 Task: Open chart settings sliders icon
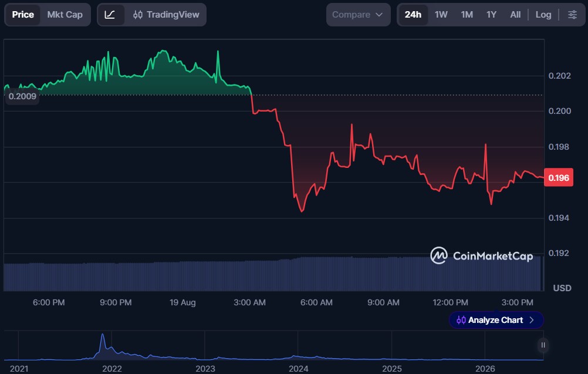point(572,15)
